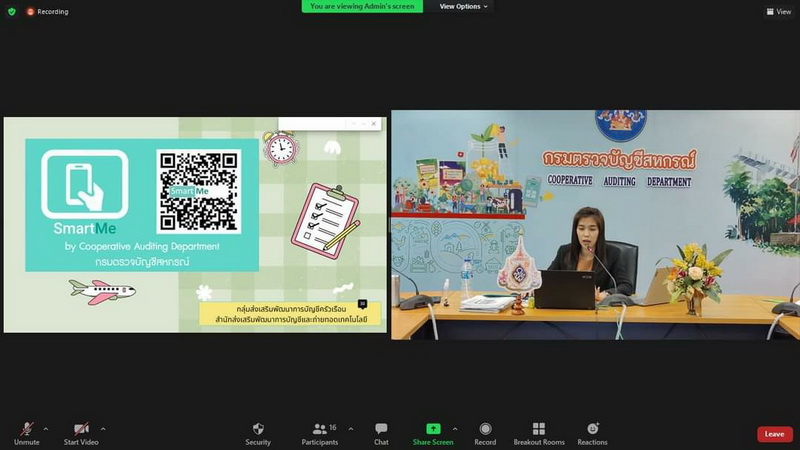Open audio options arrow beside Unmute
The image size is (800, 450).
tap(46, 429)
